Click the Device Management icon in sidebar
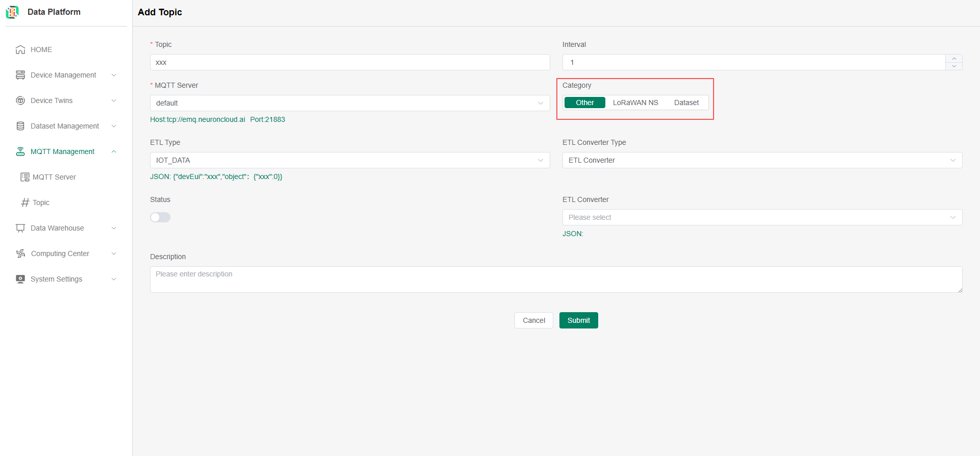980x456 pixels. point(20,75)
